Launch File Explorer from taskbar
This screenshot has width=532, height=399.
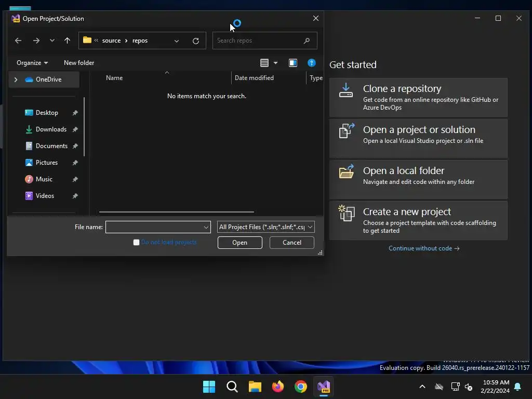pos(255,387)
